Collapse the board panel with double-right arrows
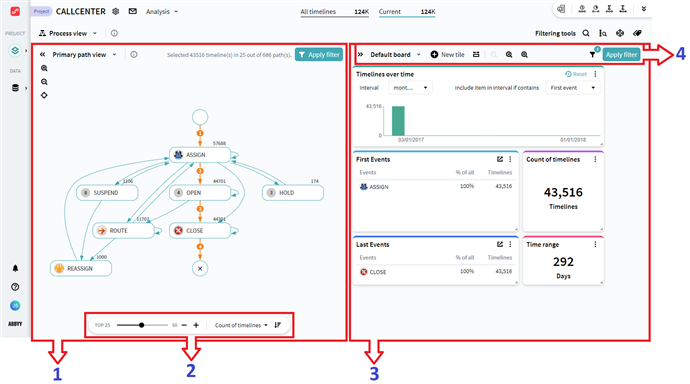Screen dimensions: 690x384 coord(360,55)
